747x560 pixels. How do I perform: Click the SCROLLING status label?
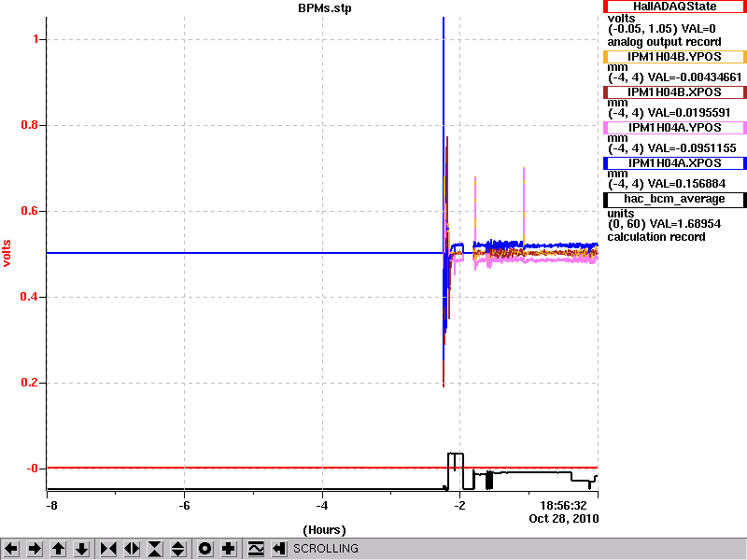click(x=325, y=549)
